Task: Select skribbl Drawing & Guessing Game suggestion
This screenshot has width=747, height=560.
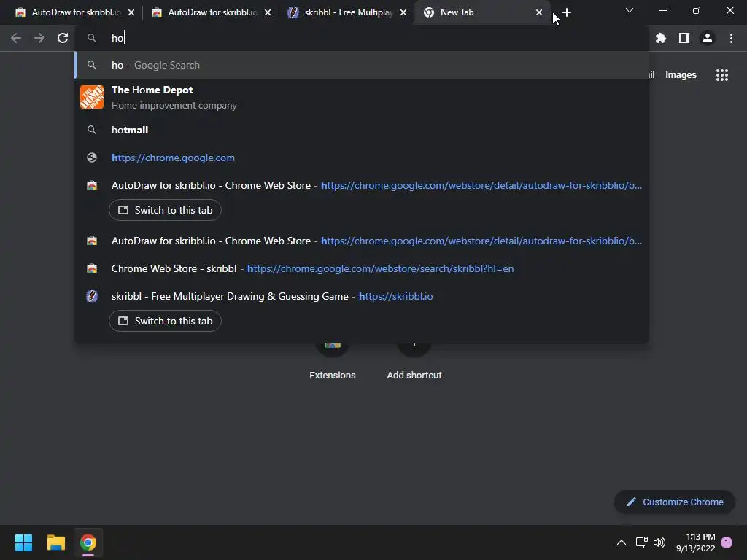Action: (x=362, y=296)
